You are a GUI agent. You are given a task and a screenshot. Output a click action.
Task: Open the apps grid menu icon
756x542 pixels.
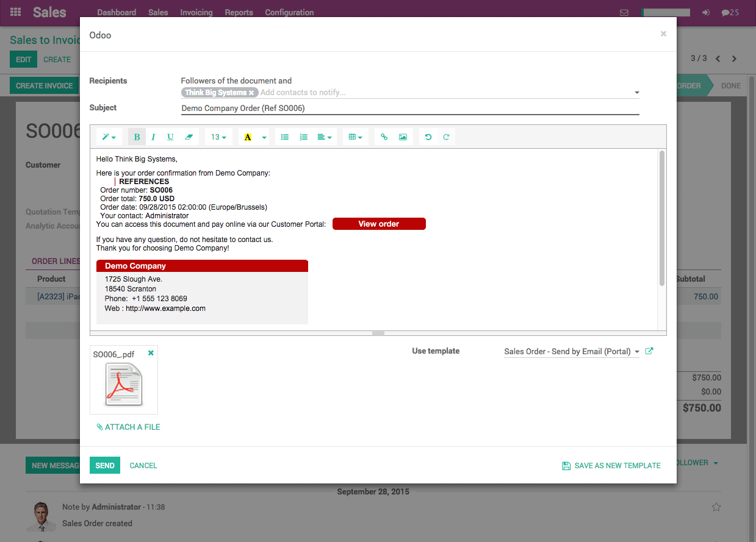(16, 12)
